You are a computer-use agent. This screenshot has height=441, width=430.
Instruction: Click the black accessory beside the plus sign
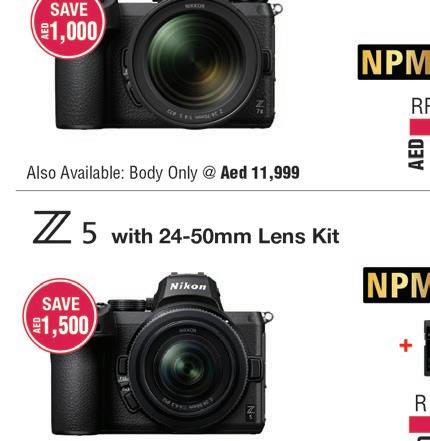[427, 348]
